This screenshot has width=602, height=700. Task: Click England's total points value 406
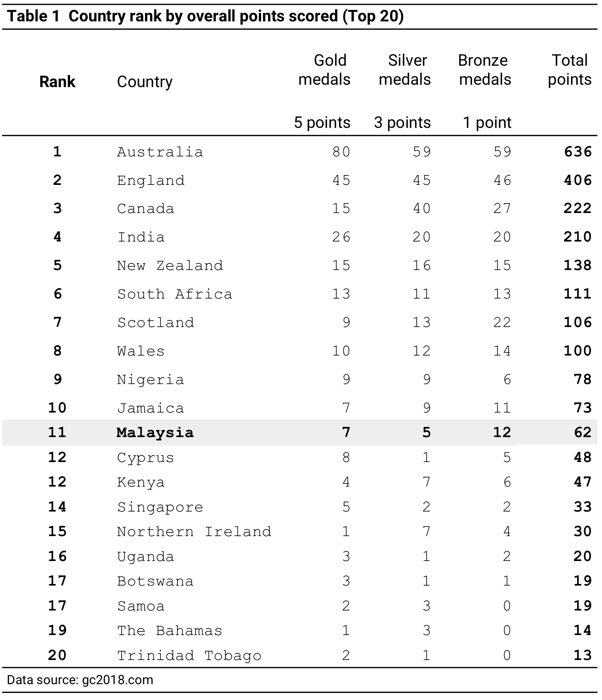pos(578,181)
